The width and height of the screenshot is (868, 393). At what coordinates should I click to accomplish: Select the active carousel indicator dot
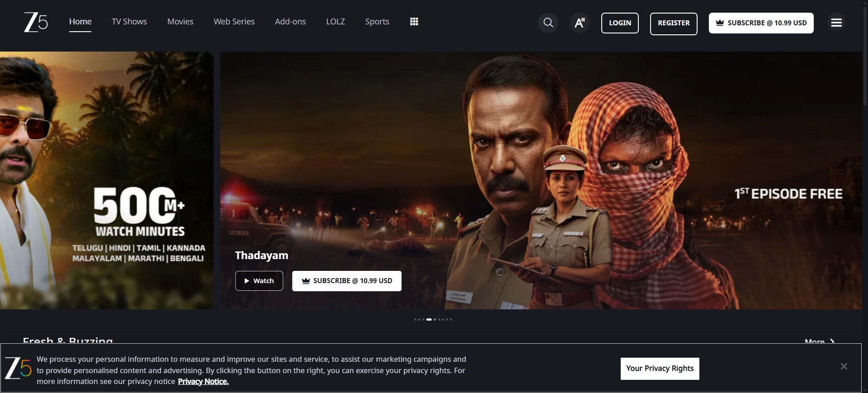[x=429, y=319]
